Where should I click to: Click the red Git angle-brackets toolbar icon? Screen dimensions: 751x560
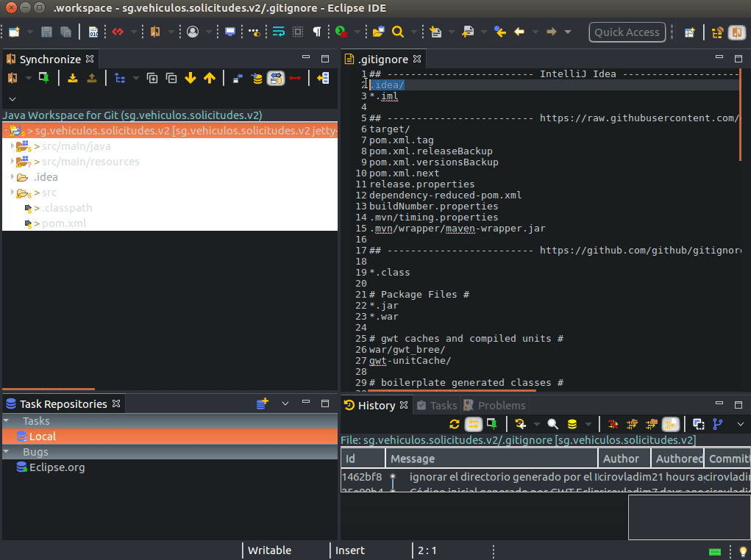pyautogui.click(x=118, y=32)
